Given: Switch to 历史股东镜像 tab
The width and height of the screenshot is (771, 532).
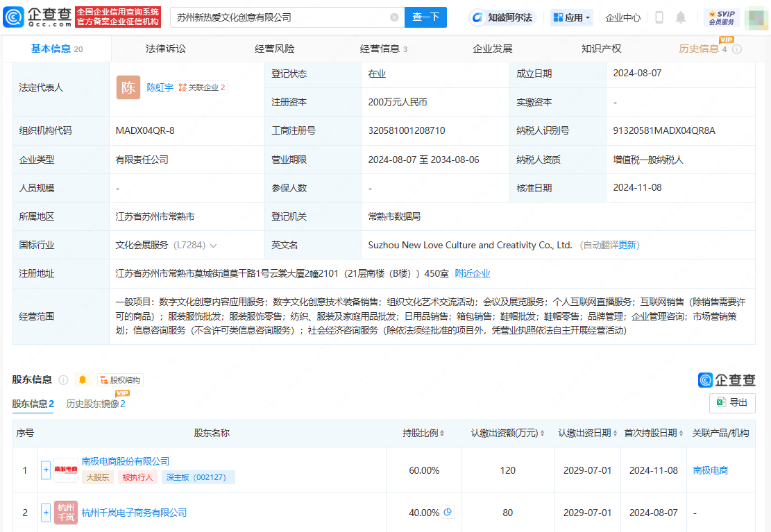Looking at the screenshot, I should coord(94,403).
